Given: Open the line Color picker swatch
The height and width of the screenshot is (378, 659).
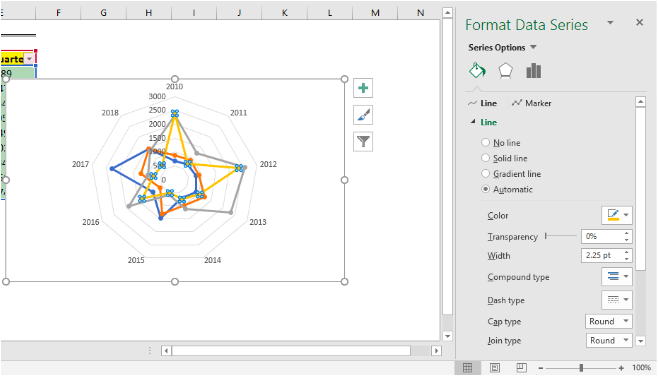Looking at the screenshot, I should click(x=617, y=215).
